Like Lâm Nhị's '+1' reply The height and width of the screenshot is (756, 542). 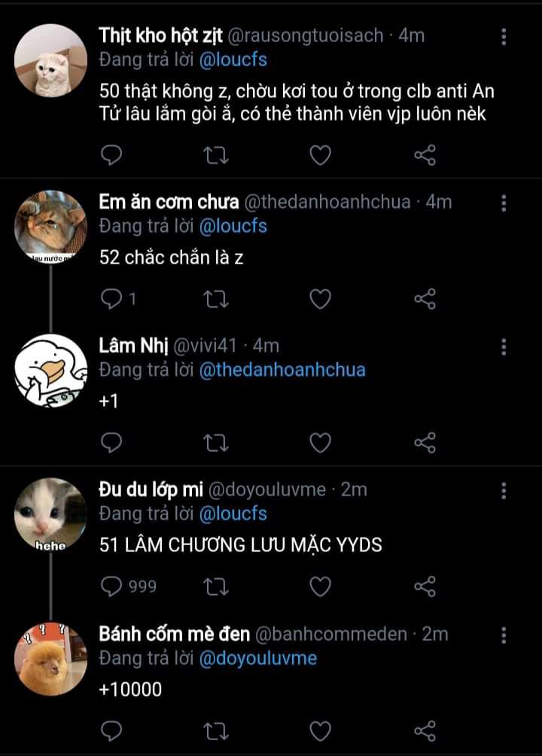tap(321, 443)
